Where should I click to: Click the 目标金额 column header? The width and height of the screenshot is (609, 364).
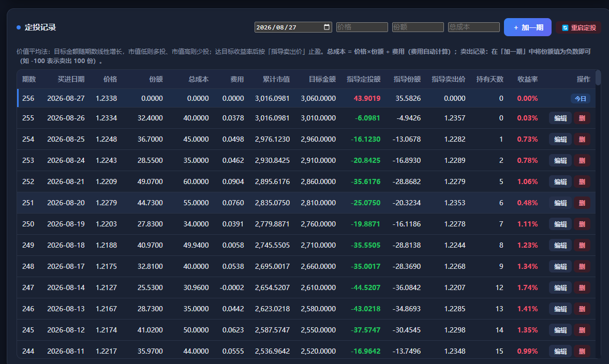click(322, 79)
